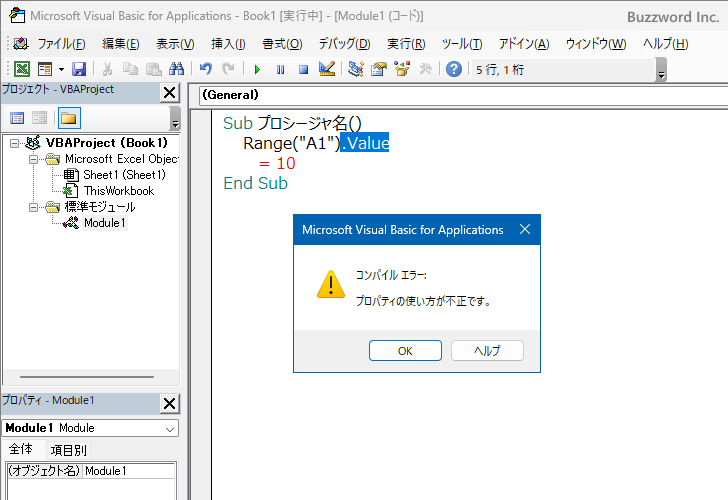Click the Cut scissors icon

pyautogui.click(x=107, y=69)
